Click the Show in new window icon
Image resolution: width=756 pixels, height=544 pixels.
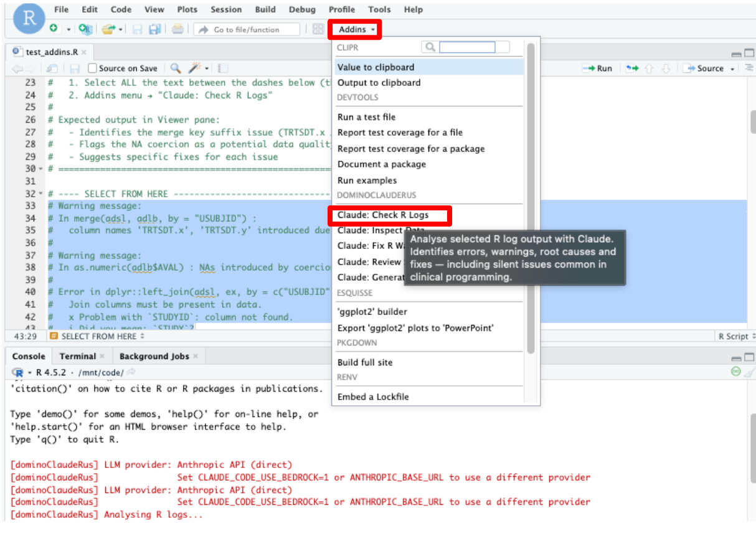52,68
